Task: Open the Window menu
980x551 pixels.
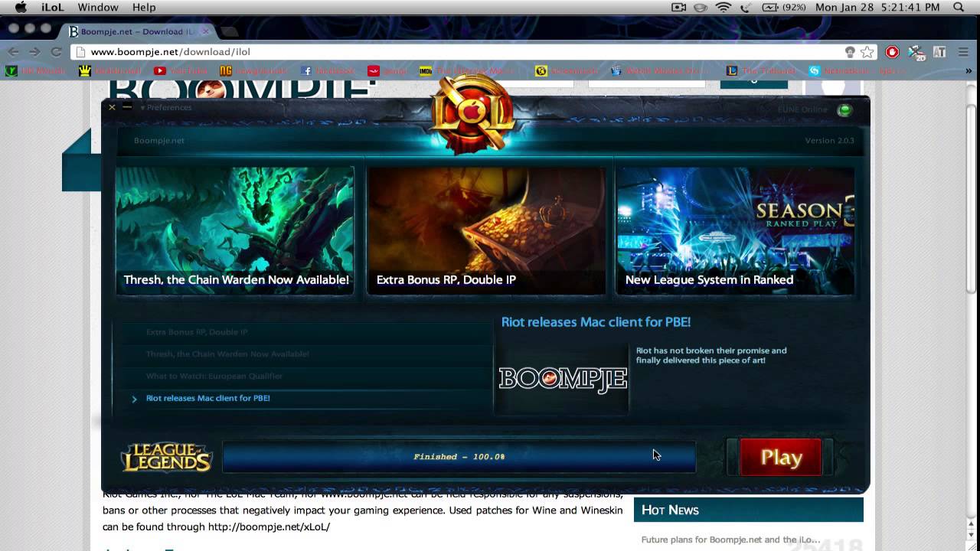Action: (98, 7)
